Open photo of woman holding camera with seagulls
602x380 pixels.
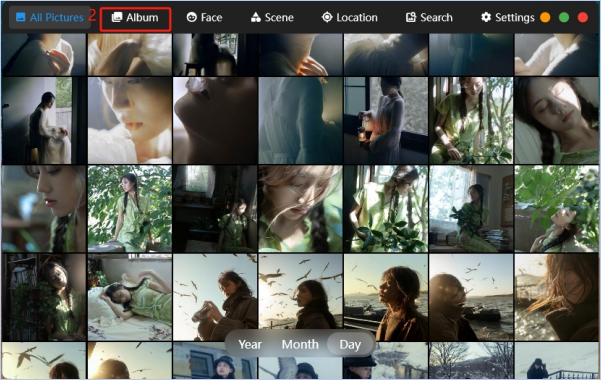215,297
